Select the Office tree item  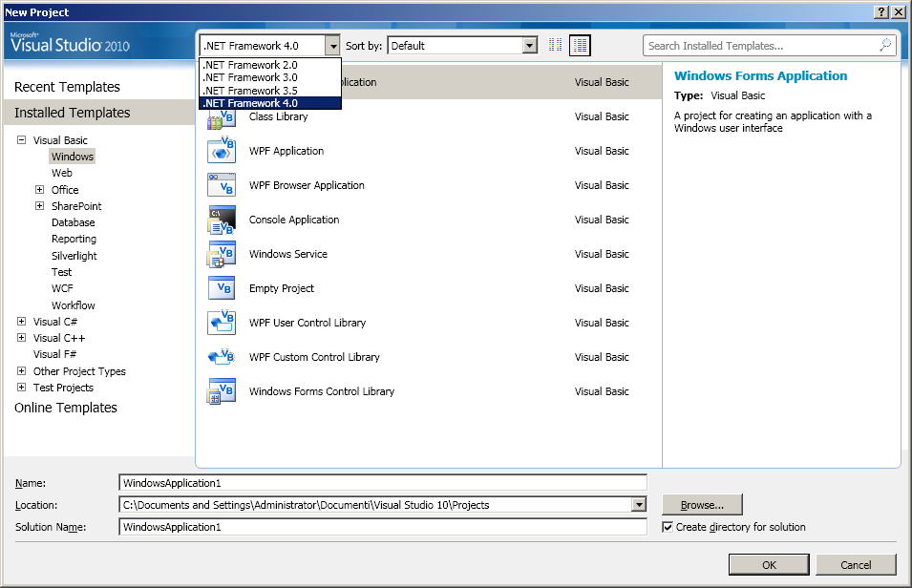[x=65, y=190]
